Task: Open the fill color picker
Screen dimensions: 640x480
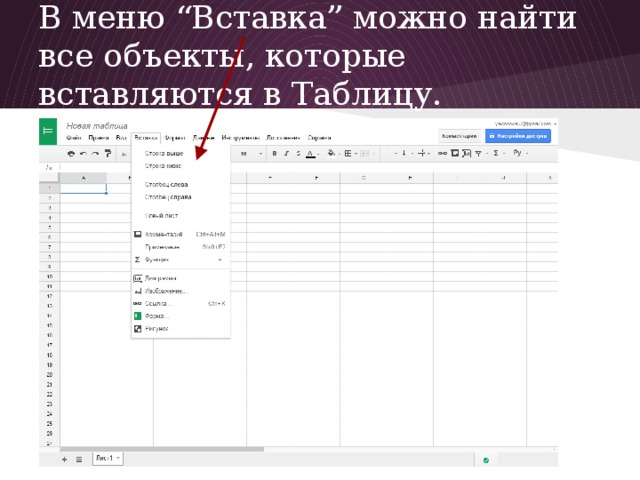Action: click(331, 153)
